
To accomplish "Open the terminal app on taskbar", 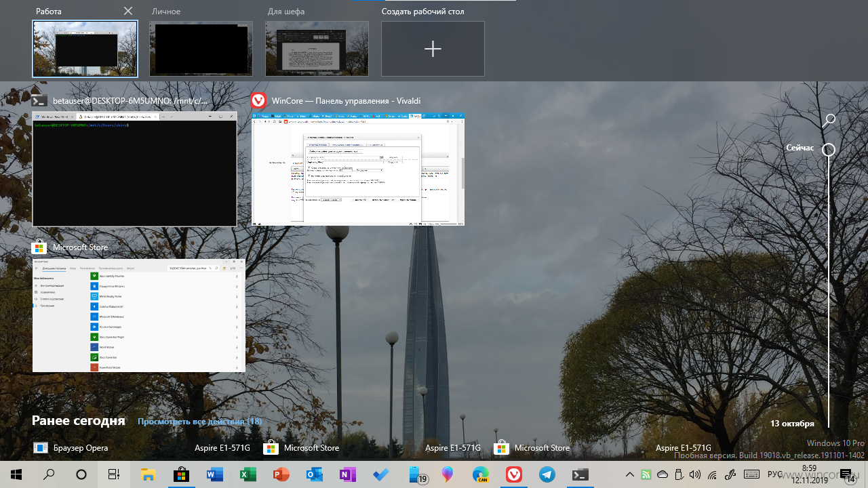I will pyautogui.click(x=580, y=474).
